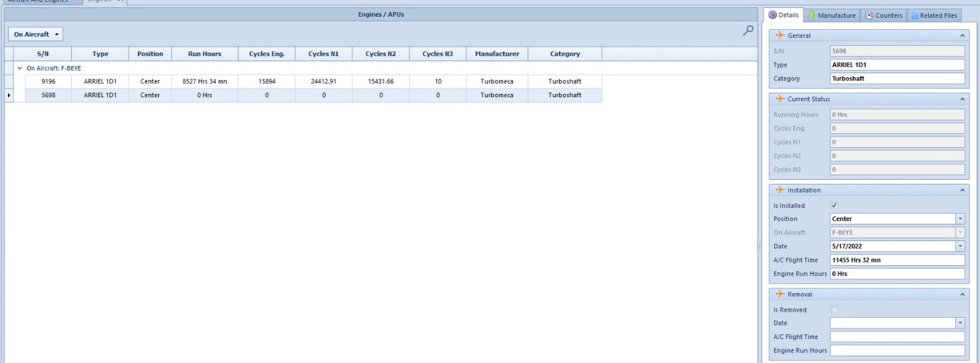Click the A/C Flight Time field in Removal
Viewport: 980px width, 363px height.
[897, 336]
